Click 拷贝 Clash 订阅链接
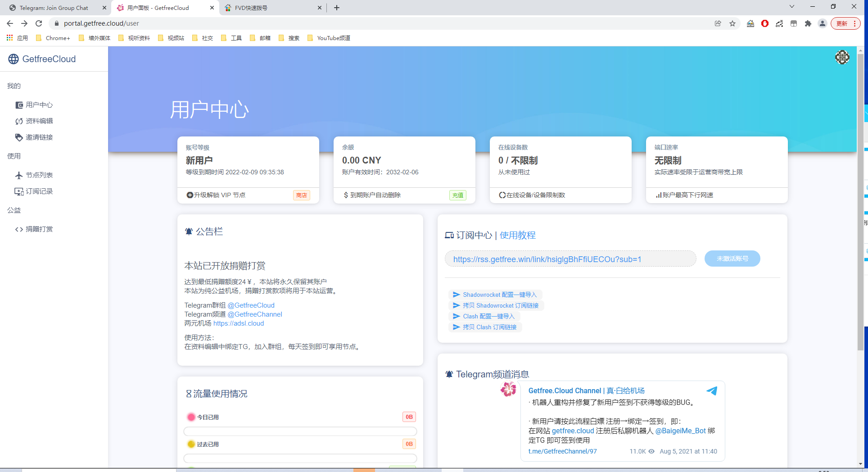Screen dimensions: 868x472 [x=485, y=327]
